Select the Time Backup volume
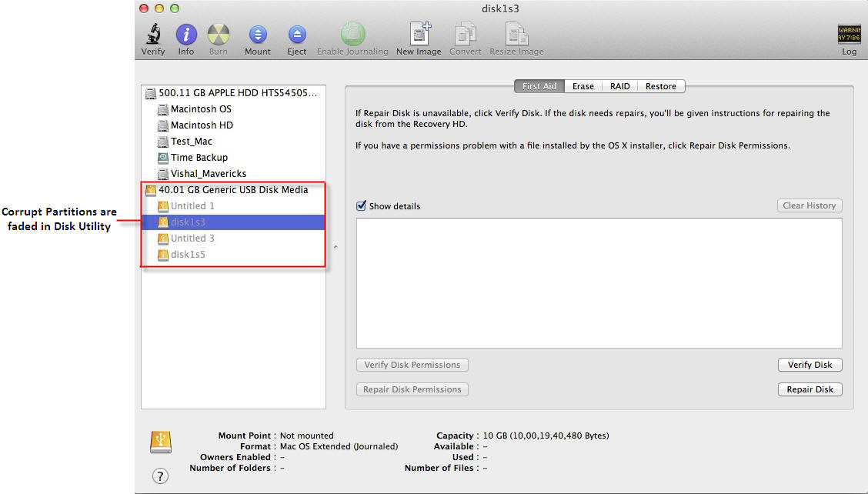 pos(233,157)
